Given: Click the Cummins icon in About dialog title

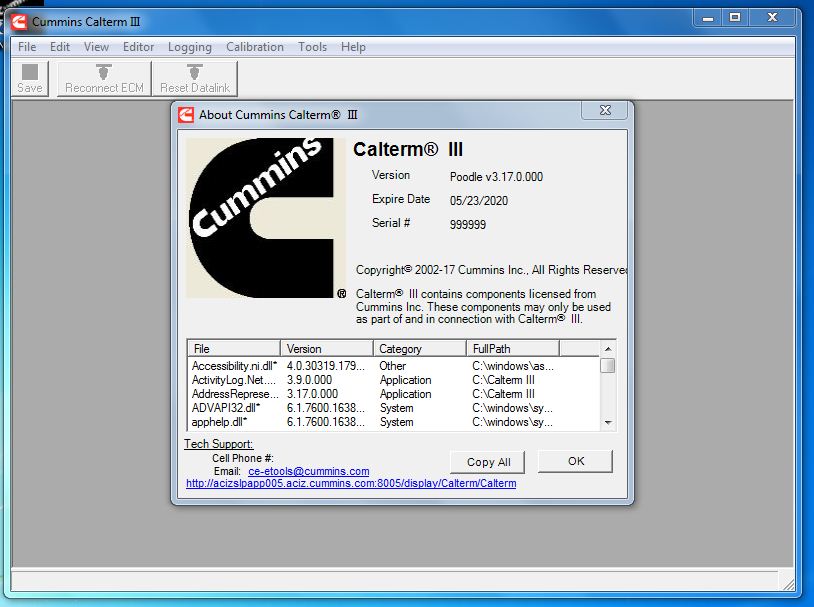Looking at the screenshot, I should point(186,115).
